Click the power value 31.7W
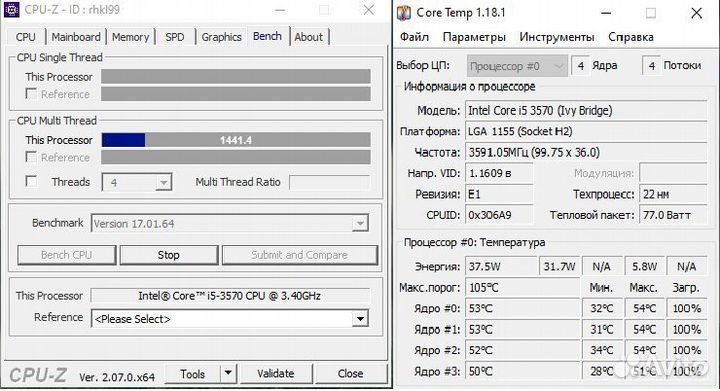Screen dimensions: 720x391 coord(559,267)
